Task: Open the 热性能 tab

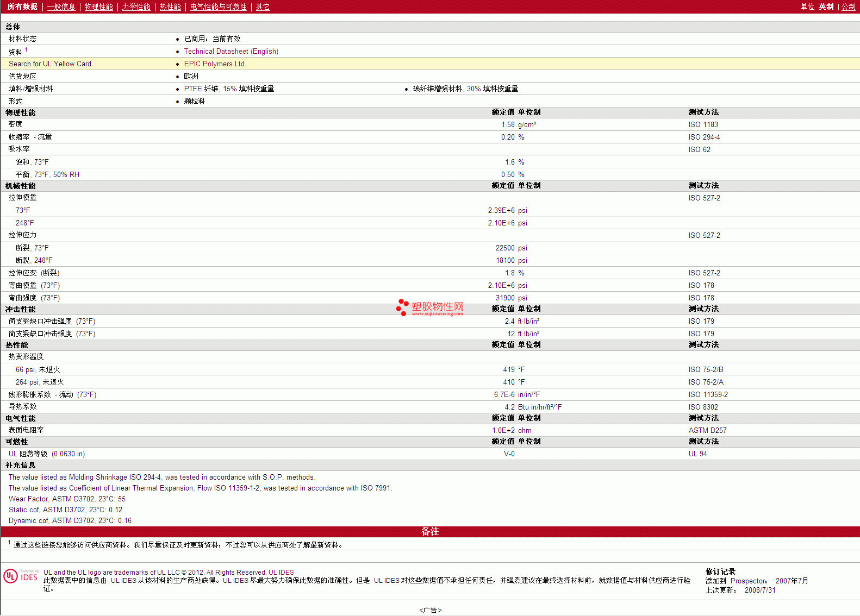Action: pyautogui.click(x=170, y=7)
